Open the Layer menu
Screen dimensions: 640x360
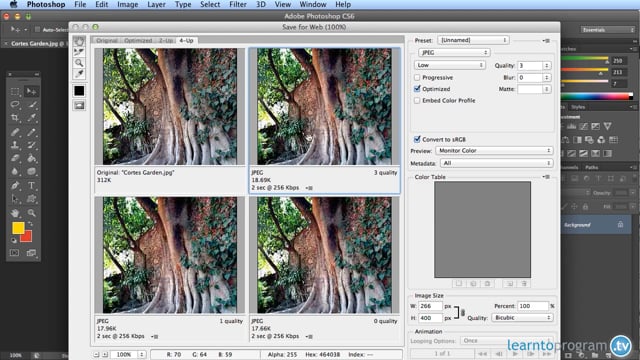click(156, 4)
